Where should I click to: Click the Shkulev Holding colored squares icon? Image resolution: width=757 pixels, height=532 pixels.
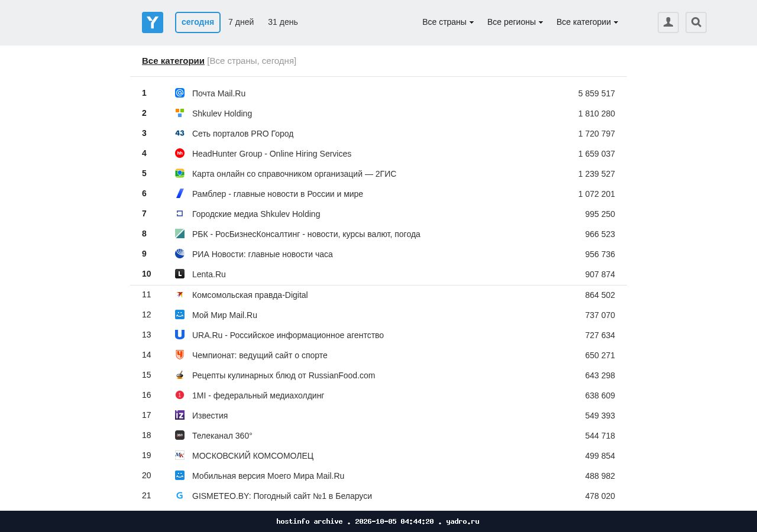[180, 113]
